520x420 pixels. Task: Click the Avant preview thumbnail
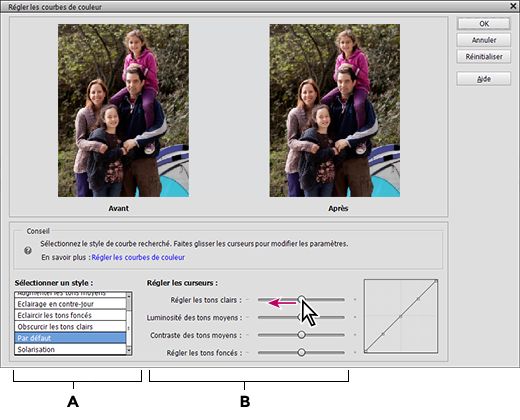pyautogui.click(x=123, y=110)
